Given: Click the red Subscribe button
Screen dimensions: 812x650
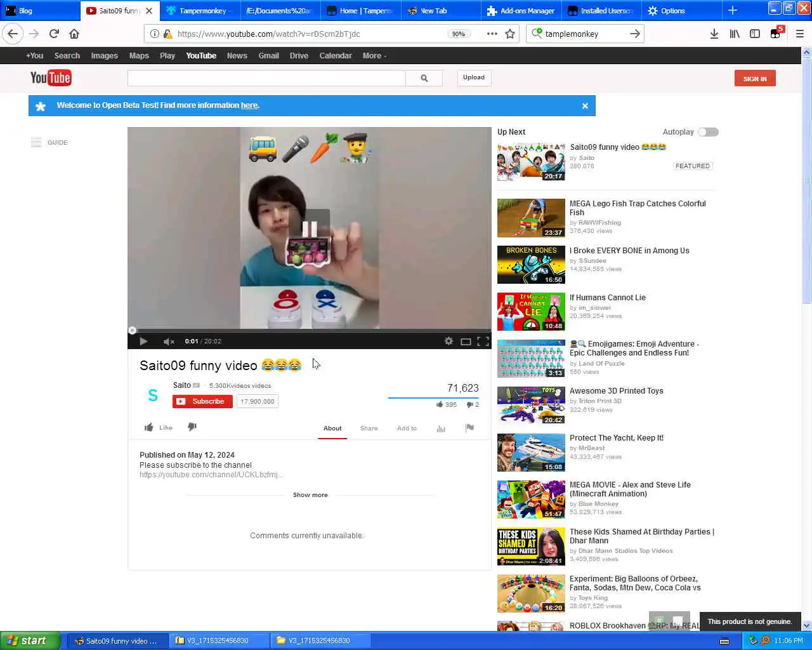Looking at the screenshot, I should pyautogui.click(x=202, y=401).
